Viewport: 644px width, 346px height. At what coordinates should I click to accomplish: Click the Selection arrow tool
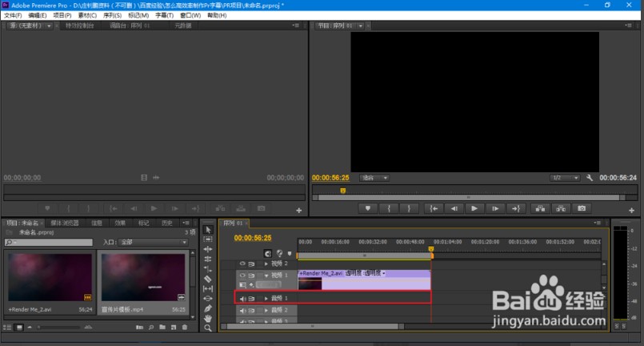pos(208,229)
